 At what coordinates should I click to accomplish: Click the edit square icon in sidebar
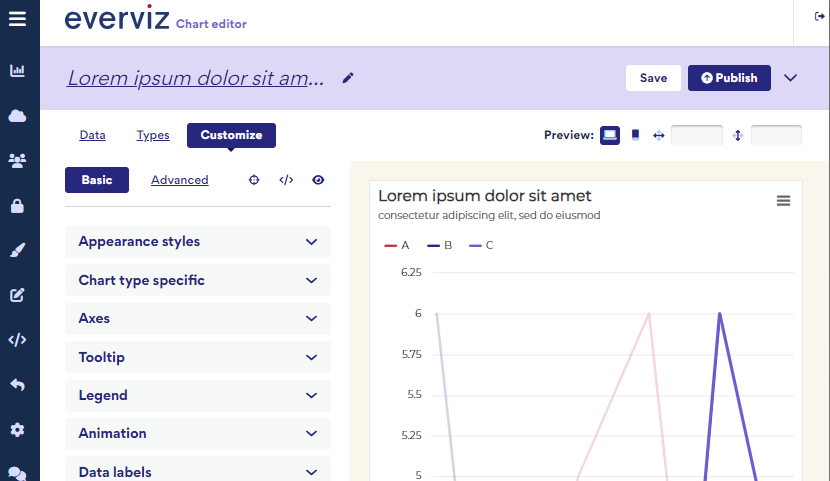(17, 295)
